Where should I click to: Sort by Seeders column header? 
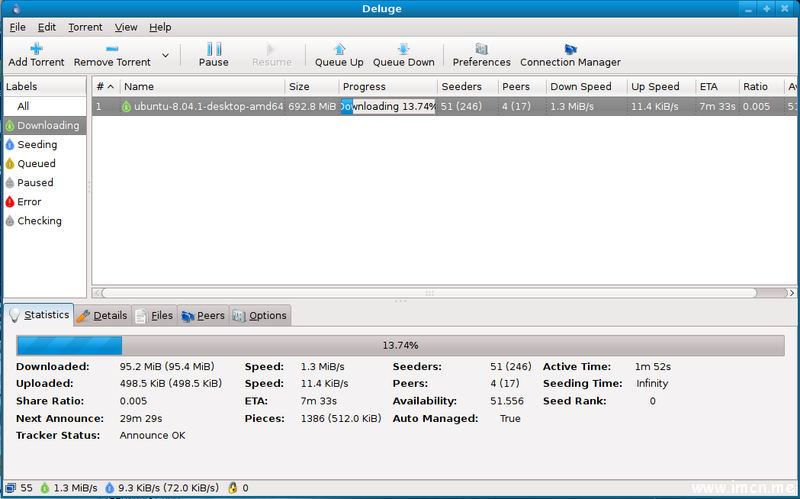468,86
